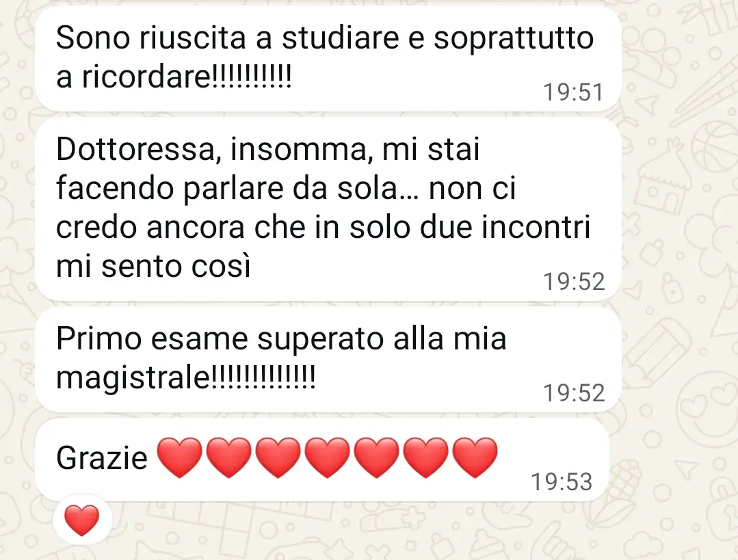Select the 'Dottoressa, insomma' message bubble
The width and height of the screenshot is (738, 560).
(x=328, y=209)
